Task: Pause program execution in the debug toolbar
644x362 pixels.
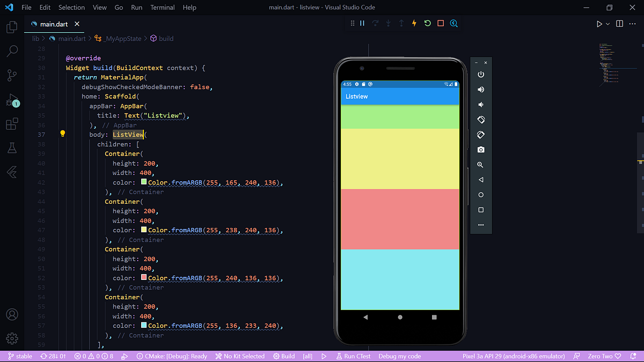Action: tap(362, 23)
